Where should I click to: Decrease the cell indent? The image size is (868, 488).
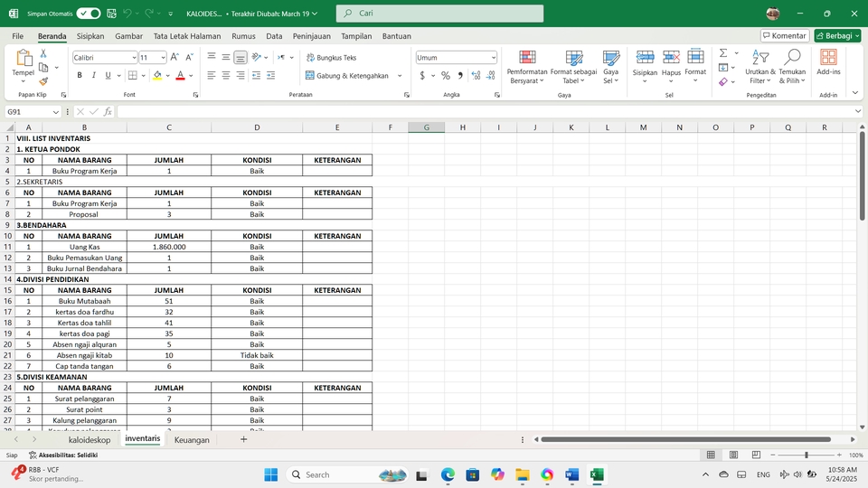point(256,75)
